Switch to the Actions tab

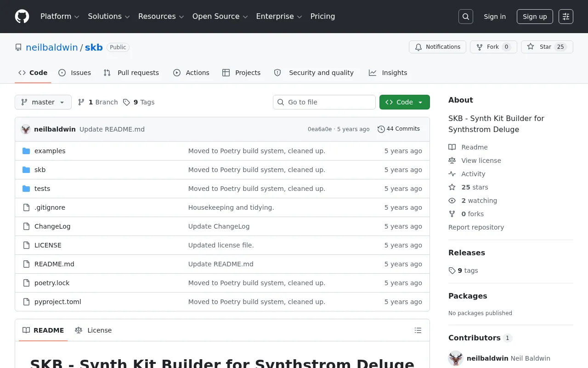pos(191,73)
